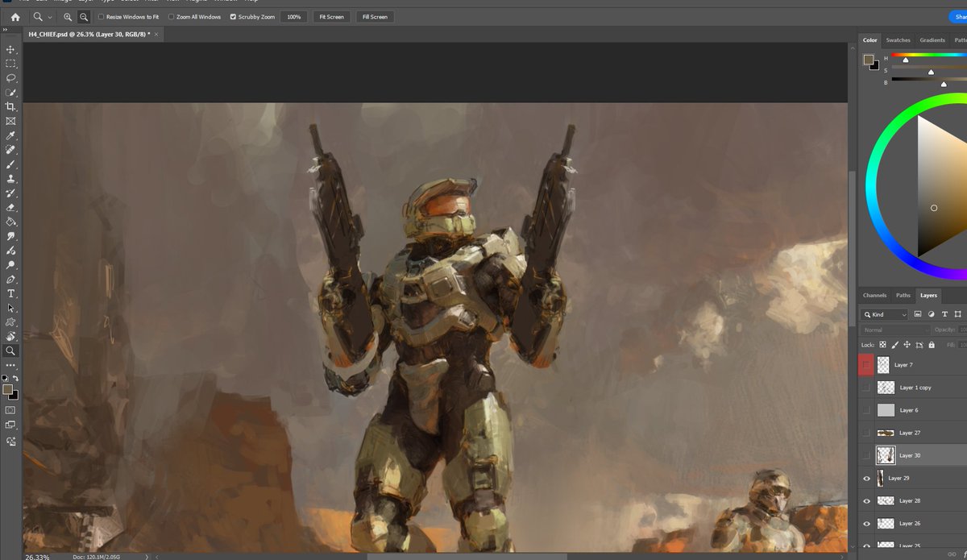This screenshot has height=560, width=967.
Task: Click the foreground color swatch in toolbar
Action: point(7,389)
